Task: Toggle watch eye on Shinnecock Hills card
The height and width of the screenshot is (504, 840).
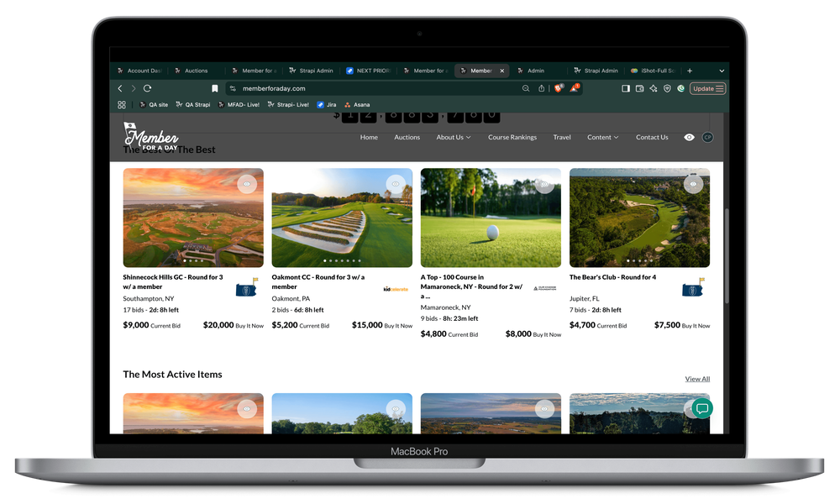Action: pyautogui.click(x=247, y=184)
